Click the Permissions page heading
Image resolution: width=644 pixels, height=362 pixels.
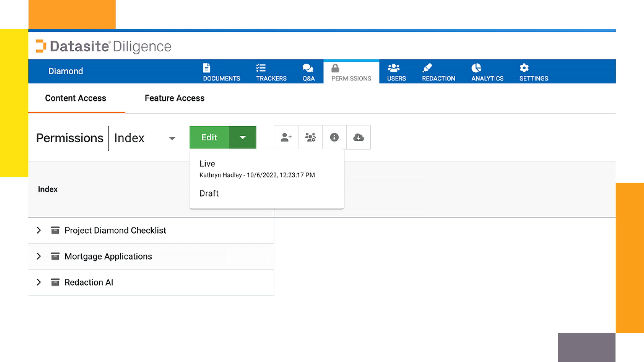pos(70,138)
